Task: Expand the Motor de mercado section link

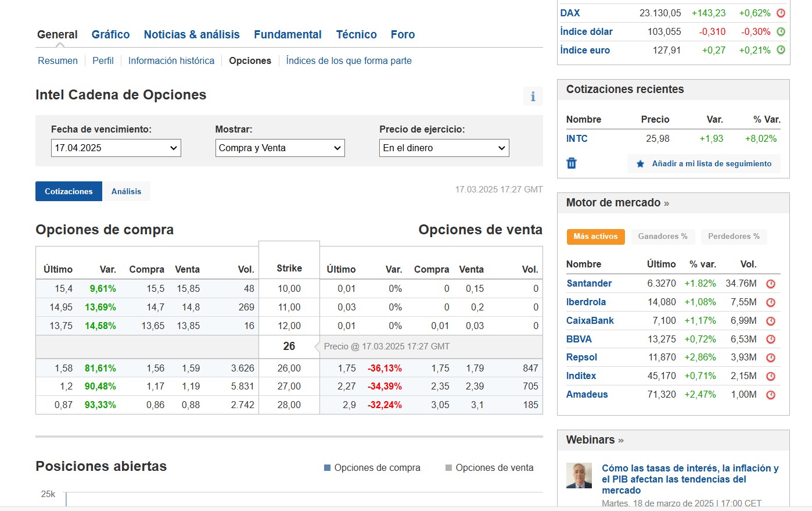Action: pos(617,203)
